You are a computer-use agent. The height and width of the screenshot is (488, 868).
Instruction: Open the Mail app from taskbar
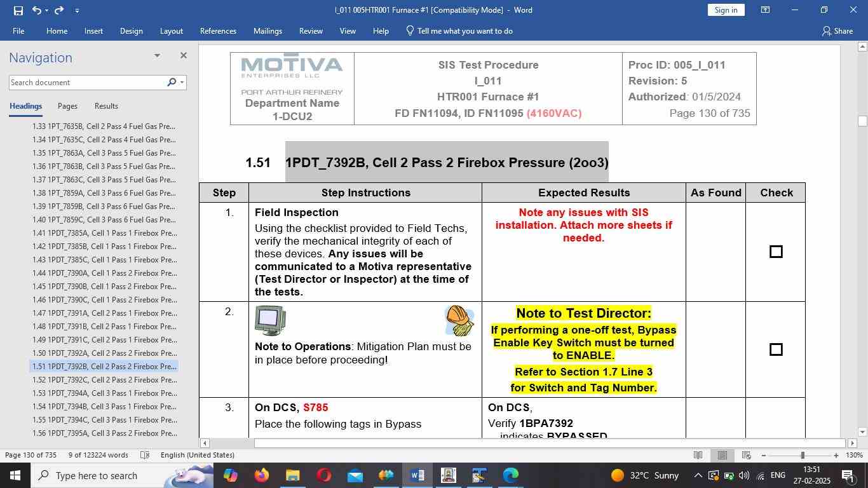pyautogui.click(x=355, y=475)
